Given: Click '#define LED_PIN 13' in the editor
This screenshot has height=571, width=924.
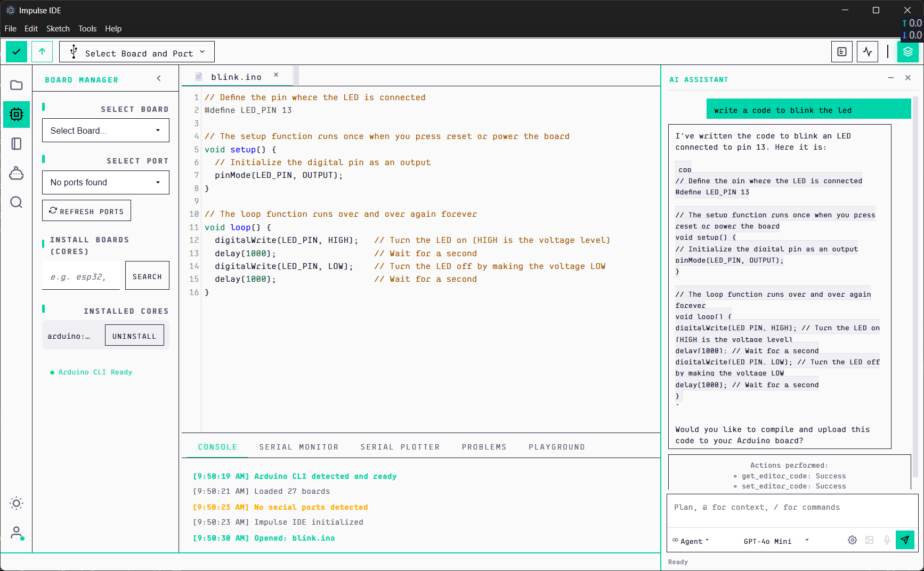Looking at the screenshot, I should (x=248, y=110).
